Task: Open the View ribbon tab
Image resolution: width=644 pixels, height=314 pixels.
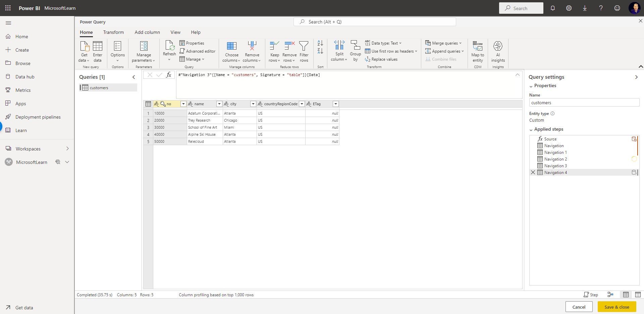Action: 175,32
